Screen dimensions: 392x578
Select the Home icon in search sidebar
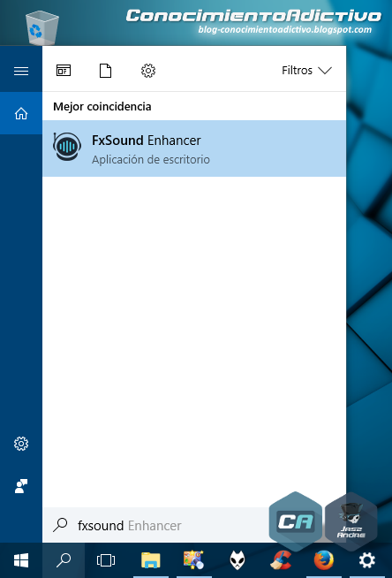21,113
